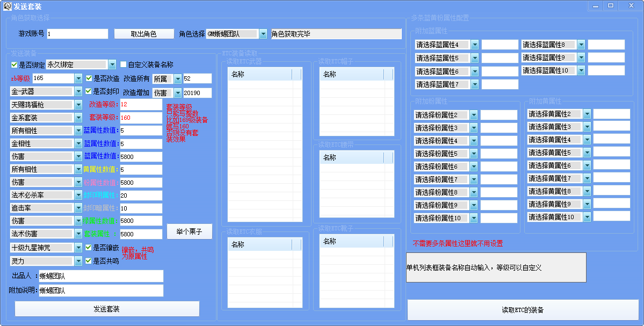The width and height of the screenshot is (644, 326).
Task: Toggle the 是否绑定 checkbox
Action: 15,64
